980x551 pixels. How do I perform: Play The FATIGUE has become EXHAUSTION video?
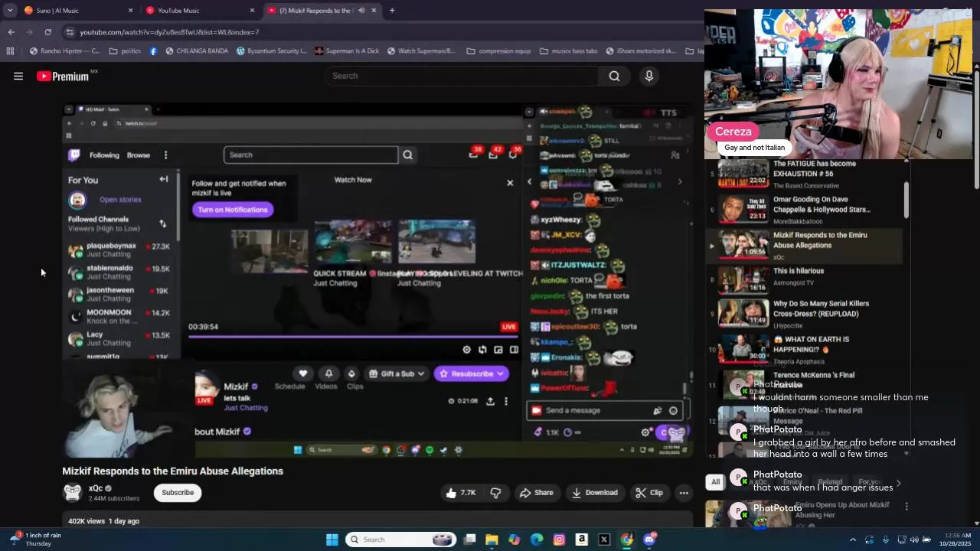point(804,174)
